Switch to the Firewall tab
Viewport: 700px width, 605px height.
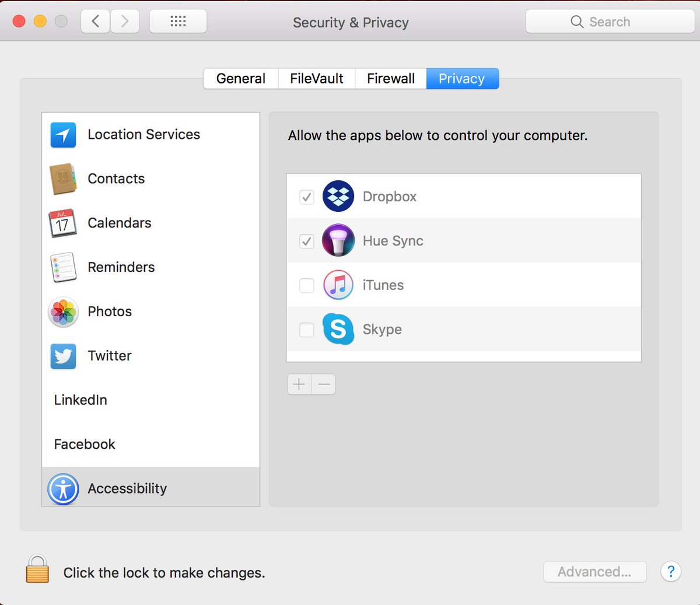[x=391, y=79]
